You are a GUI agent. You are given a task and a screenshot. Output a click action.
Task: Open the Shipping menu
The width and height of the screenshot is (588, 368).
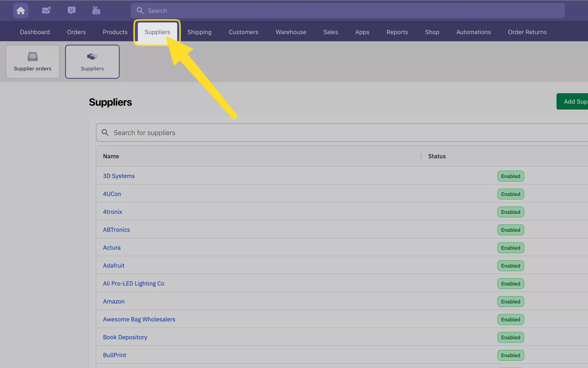[x=199, y=32]
